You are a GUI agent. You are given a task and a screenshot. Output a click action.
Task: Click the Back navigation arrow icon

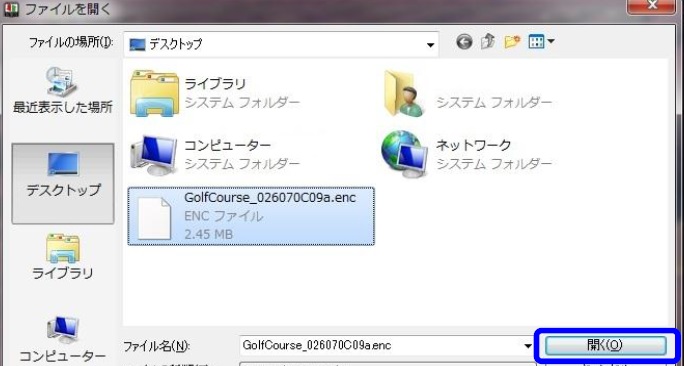click(x=464, y=42)
